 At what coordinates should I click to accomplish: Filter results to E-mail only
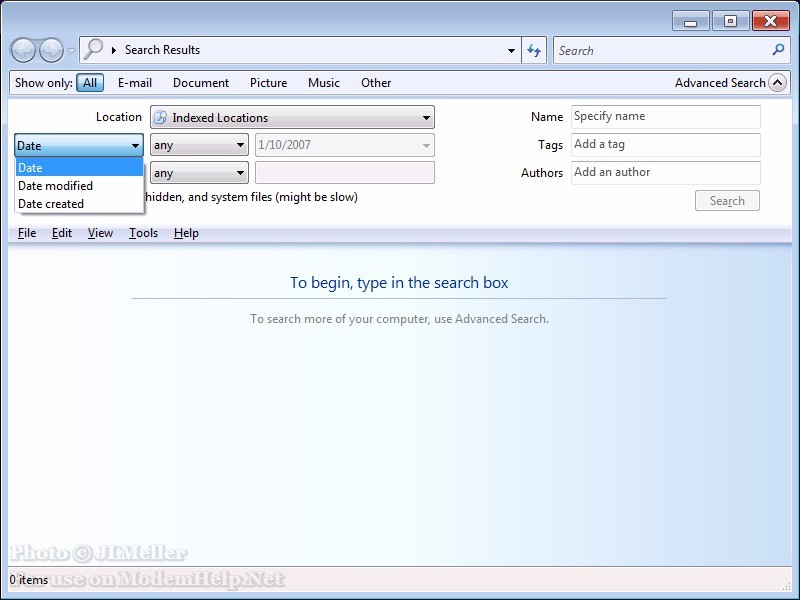pos(135,83)
